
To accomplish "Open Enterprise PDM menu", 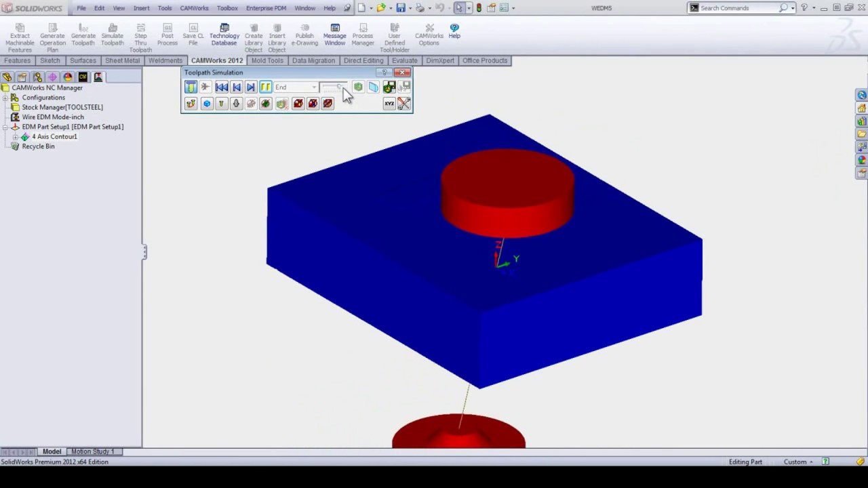I will click(266, 8).
